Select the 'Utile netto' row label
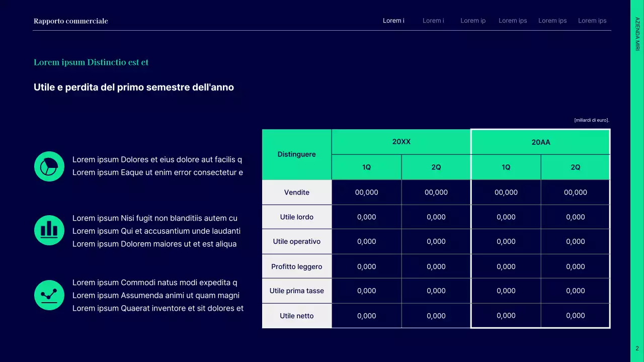This screenshot has height=362, width=644. [297, 316]
